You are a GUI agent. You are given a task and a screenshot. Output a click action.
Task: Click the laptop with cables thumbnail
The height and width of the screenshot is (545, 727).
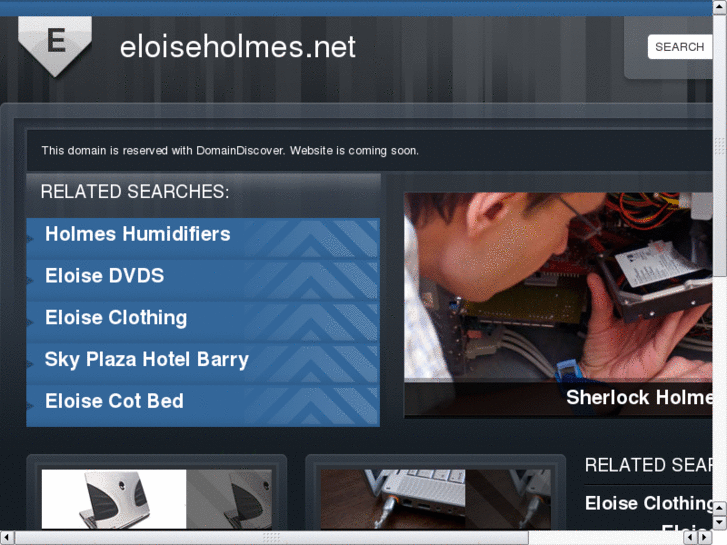click(x=436, y=499)
